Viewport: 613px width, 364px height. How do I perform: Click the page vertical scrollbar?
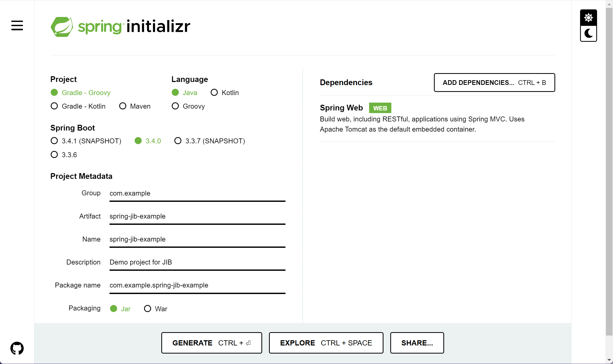pos(609,171)
